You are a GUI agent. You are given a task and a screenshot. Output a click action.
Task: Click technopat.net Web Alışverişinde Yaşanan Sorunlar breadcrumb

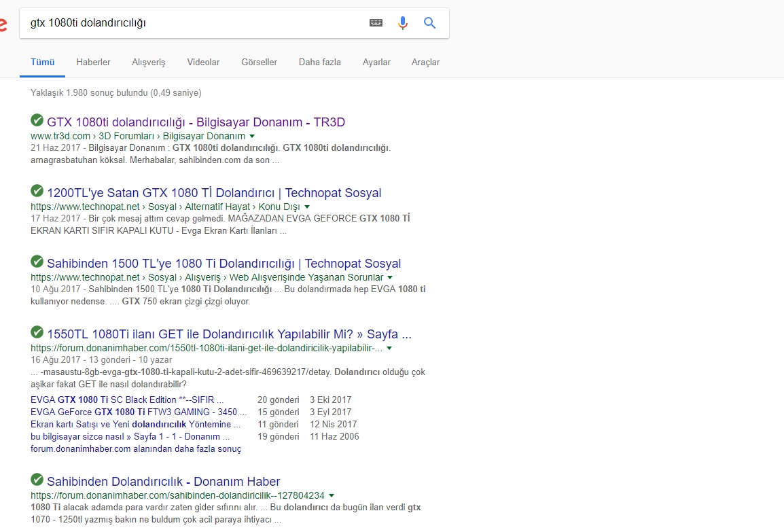[207, 277]
